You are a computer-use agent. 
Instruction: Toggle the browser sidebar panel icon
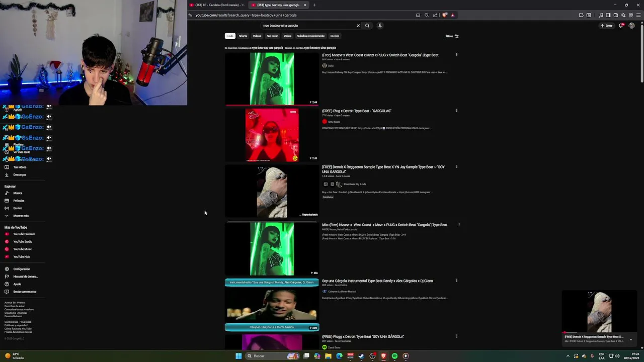coord(608,15)
